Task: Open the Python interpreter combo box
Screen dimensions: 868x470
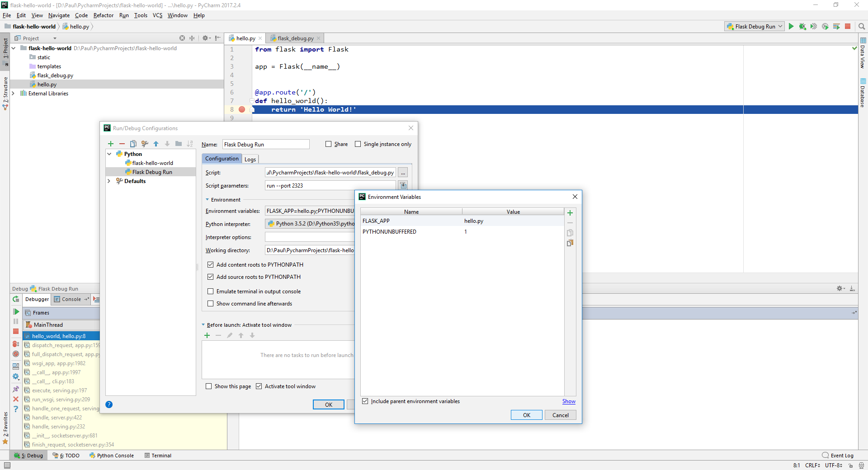Action: coord(310,224)
